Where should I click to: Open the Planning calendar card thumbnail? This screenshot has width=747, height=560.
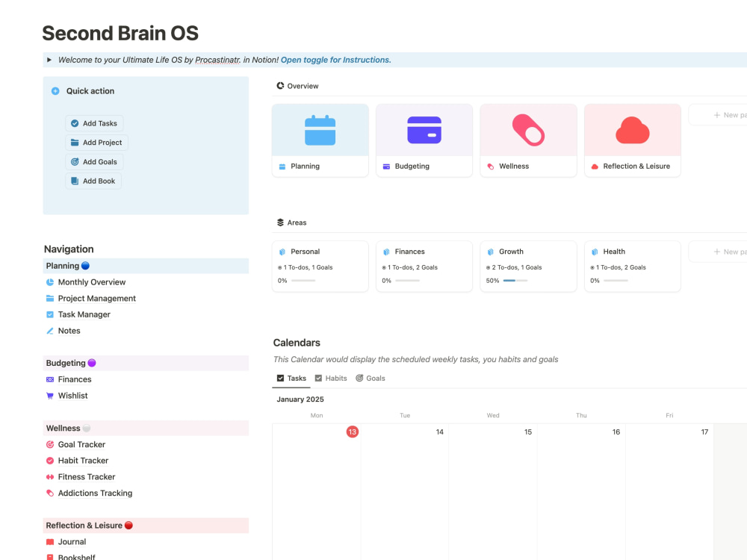[x=320, y=130]
